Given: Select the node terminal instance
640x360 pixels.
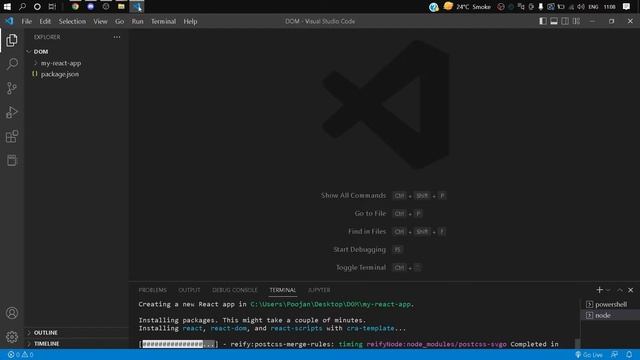Looking at the screenshot, I should click(x=610, y=315).
